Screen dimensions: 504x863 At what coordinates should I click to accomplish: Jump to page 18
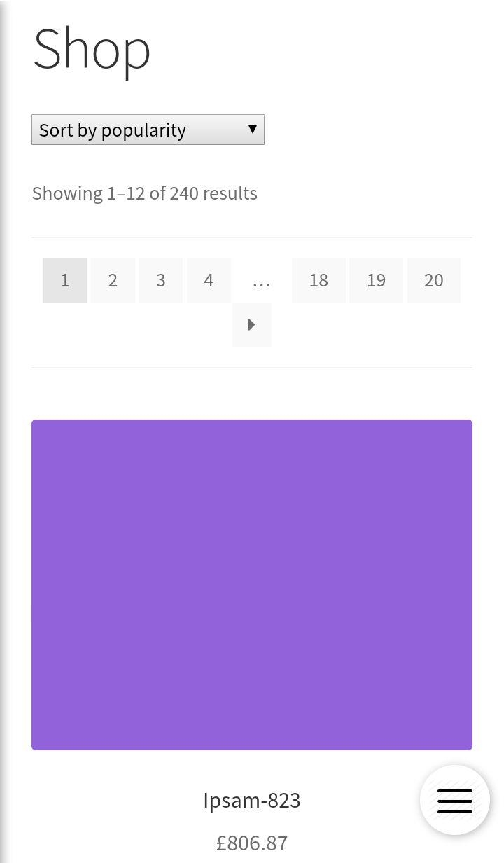tap(318, 280)
